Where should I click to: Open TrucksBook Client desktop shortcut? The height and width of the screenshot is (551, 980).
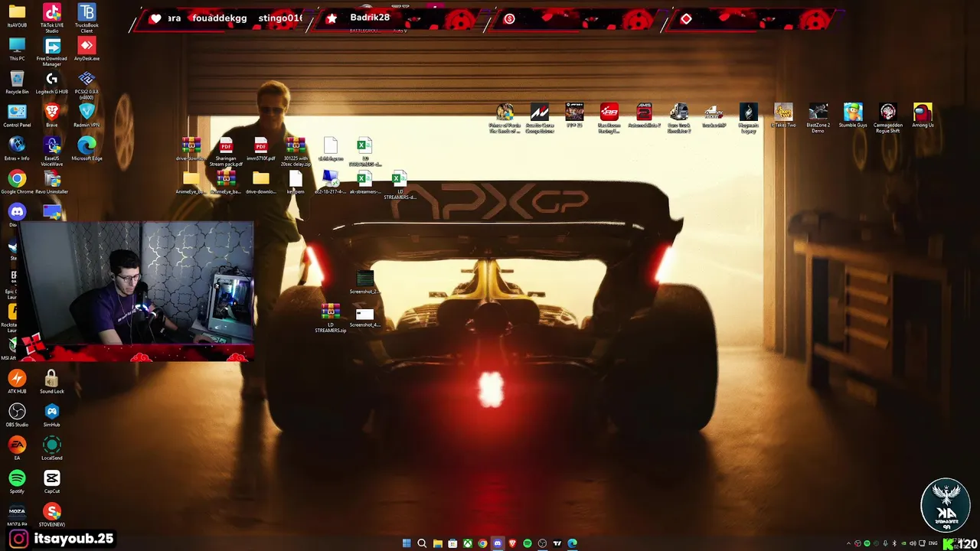pyautogui.click(x=87, y=18)
